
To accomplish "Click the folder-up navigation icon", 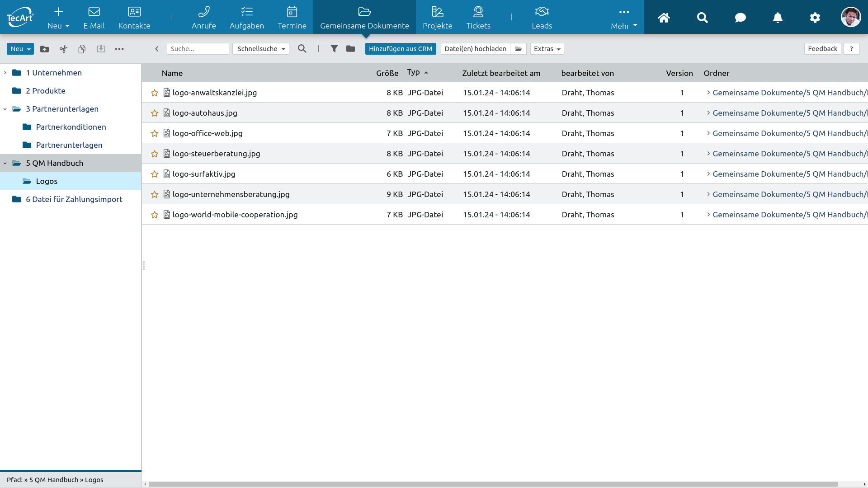I will (x=44, y=49).
